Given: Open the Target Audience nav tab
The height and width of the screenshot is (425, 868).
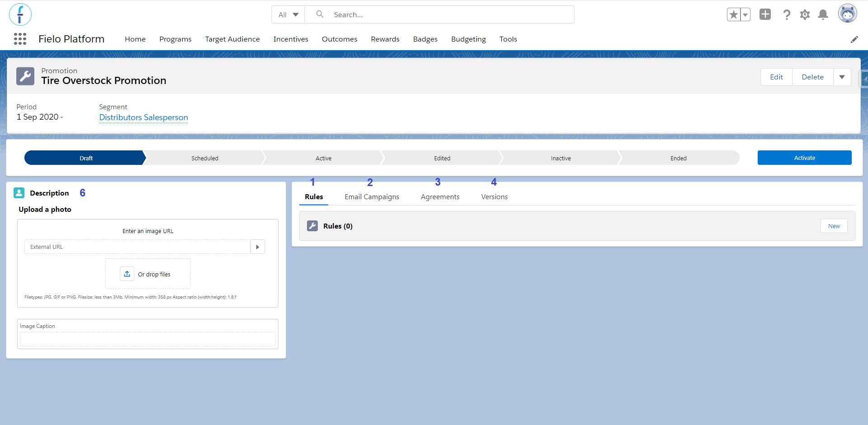Looking at the screenshot, I should pos(232,39).
